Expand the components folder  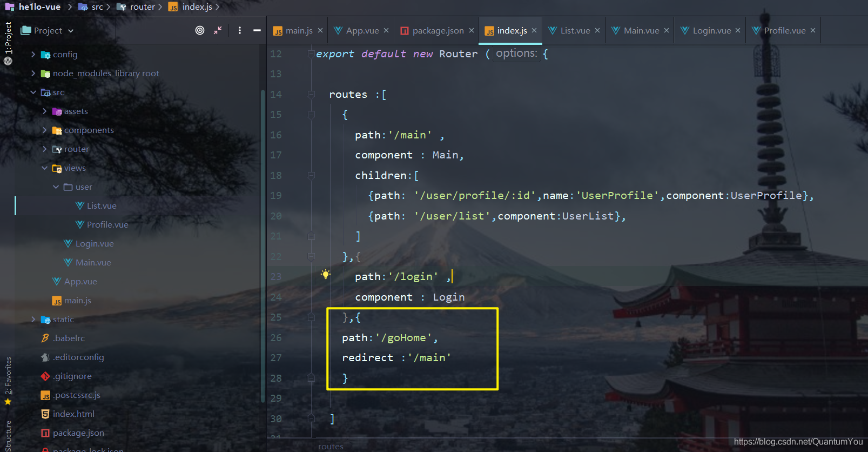pyautogui.click(x=44, y=130)
